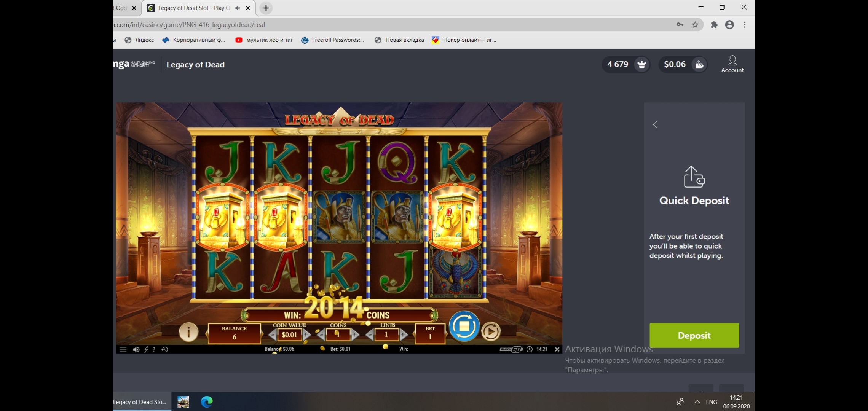
Task: Increase the number of coins
Action: (x=355, y=335)
